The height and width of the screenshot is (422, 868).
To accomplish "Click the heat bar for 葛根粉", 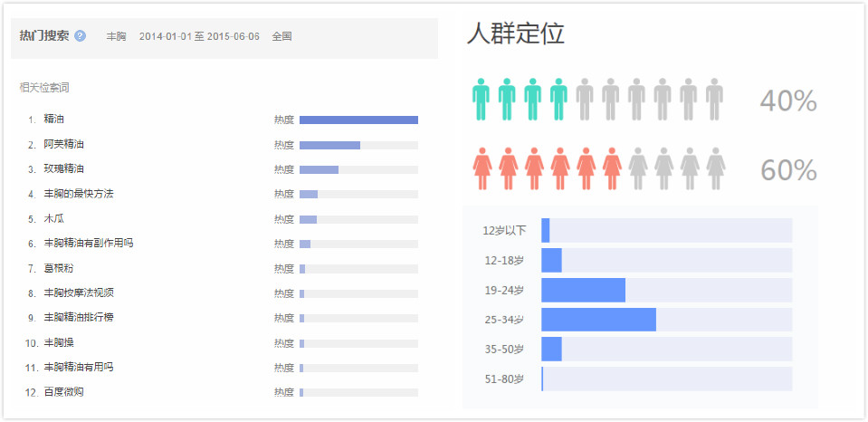I will coord(358,269).
